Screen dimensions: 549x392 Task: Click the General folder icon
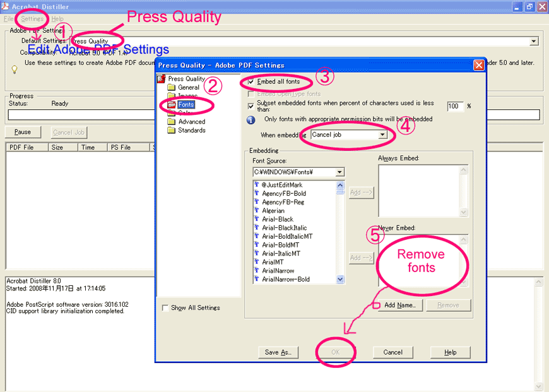coord(171,87)
